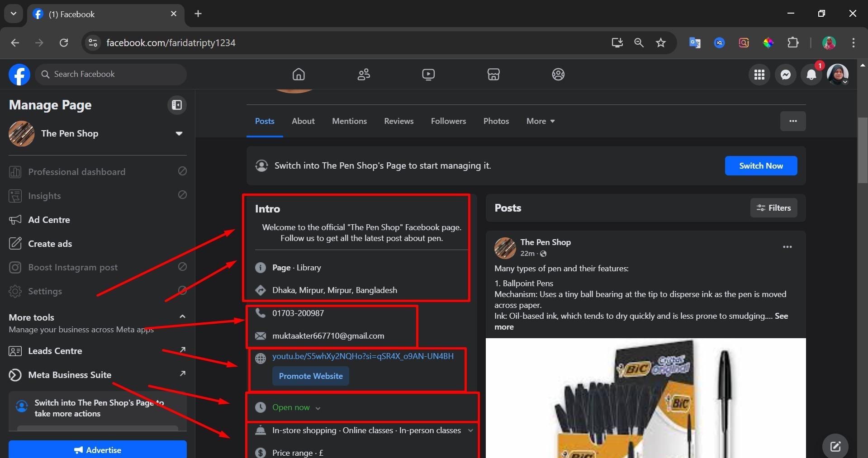The width and height of the screenshot is (868, 458).
Task: Open the BIC pens post image
Action: point(645,398)
